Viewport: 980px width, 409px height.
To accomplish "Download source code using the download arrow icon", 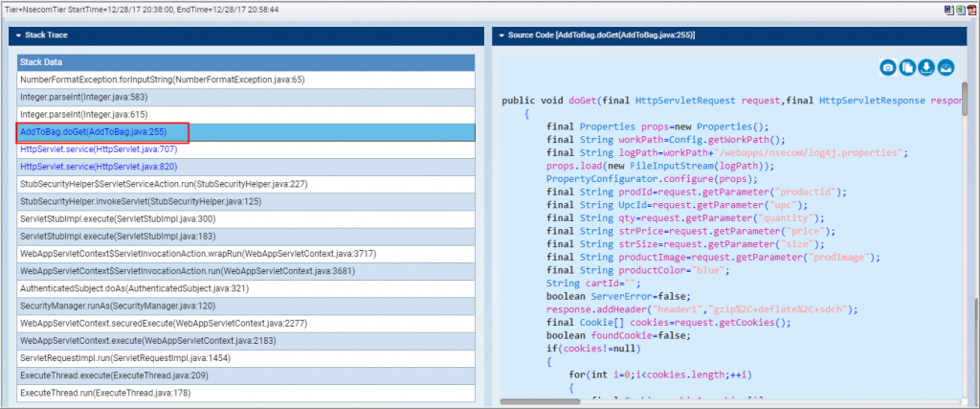I will [926, 68].
